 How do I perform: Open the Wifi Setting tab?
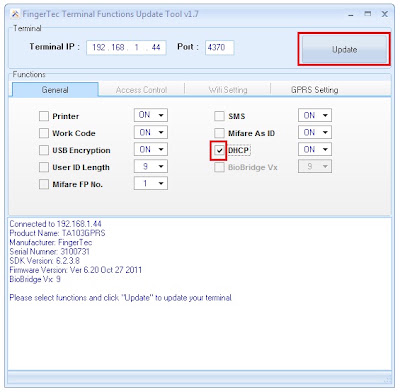228,90
